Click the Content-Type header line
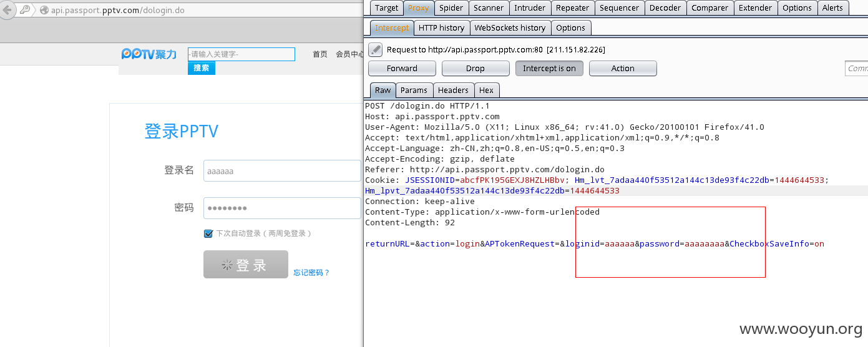This screenshot has width=868, height=347. click(482, 212)
